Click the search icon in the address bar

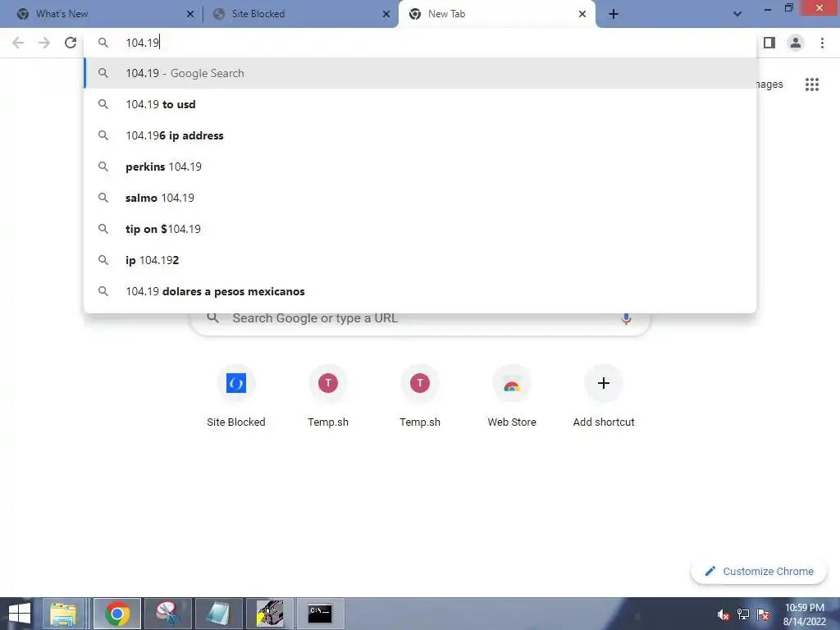pos(103,43)
